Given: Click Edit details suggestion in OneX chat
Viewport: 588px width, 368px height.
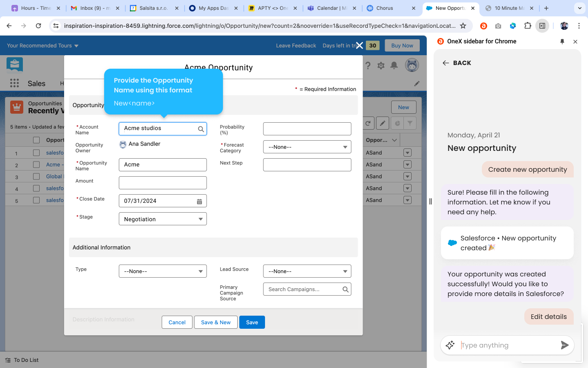Looking at the screenshot, I should pyautogui.click(x=548, y=316).
